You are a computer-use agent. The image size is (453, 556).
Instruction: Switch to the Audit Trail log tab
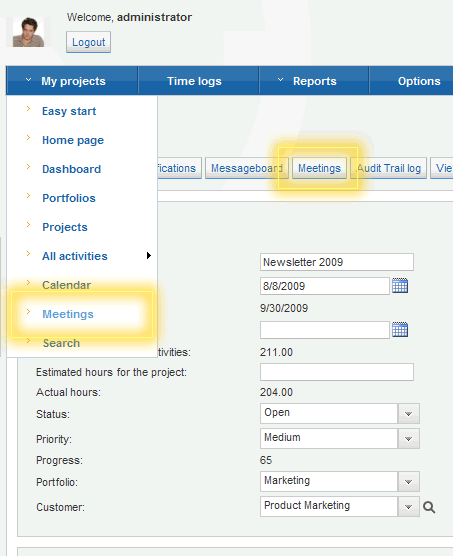[388, 168]
